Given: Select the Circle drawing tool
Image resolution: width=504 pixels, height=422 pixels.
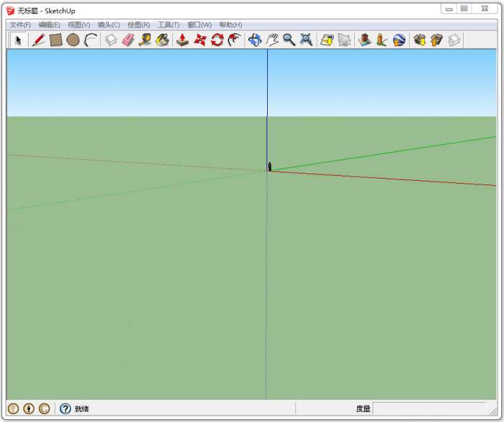Looking at the screenshot, I should point(73,40).
